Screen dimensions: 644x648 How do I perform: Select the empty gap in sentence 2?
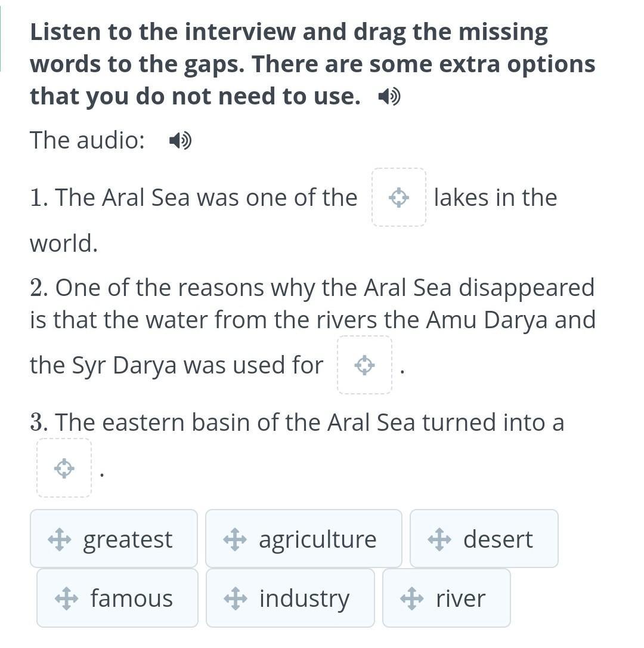click(x=364, y=365)
